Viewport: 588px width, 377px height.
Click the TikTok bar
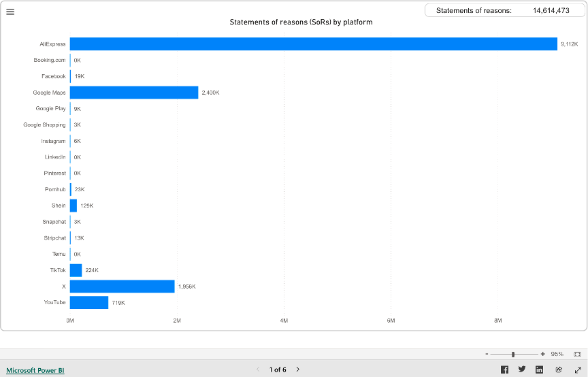click(x=76, y=270)
